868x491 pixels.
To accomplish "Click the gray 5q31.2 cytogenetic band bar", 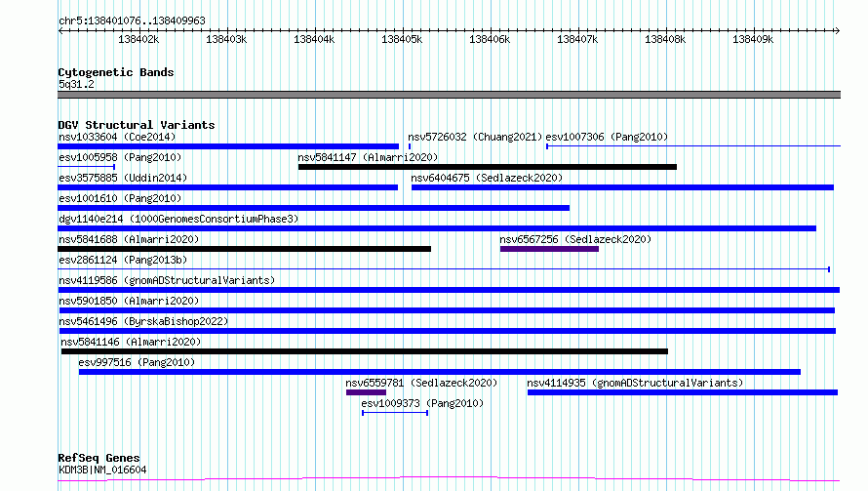I will (449, 95).
